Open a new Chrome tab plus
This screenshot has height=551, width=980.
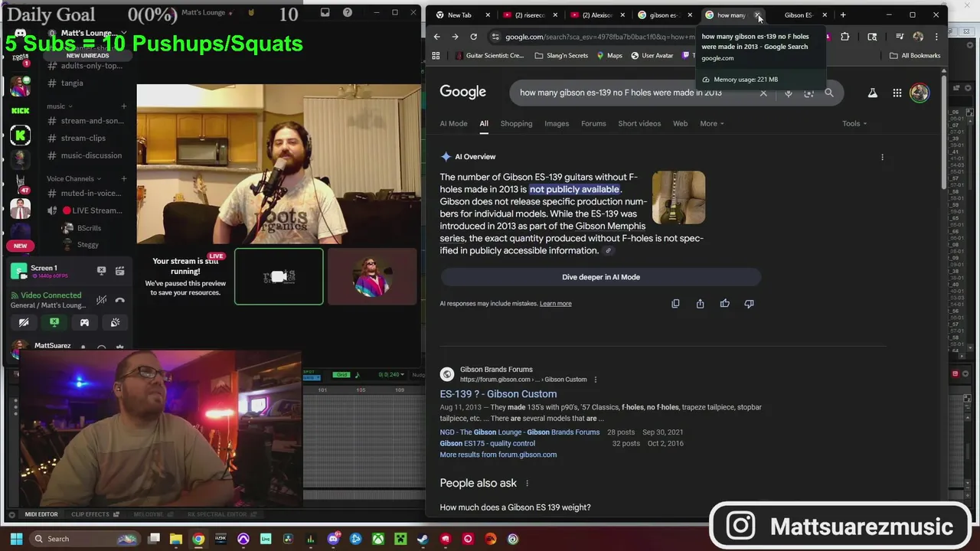843,15
